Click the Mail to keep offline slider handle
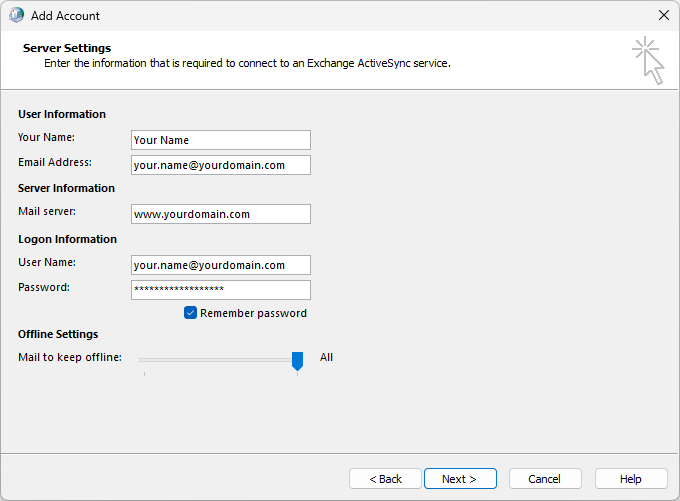 tap(297, 360)
